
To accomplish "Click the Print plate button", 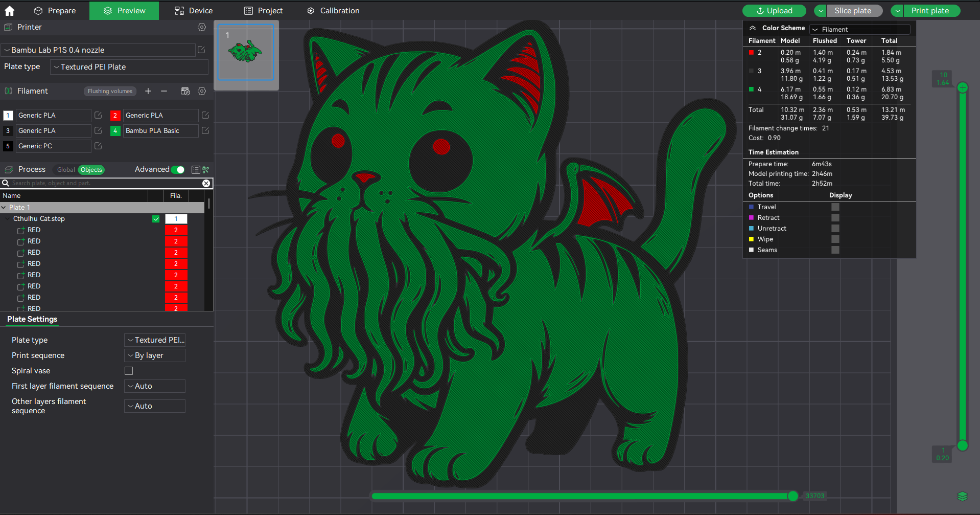I will (x=932, y=11).
